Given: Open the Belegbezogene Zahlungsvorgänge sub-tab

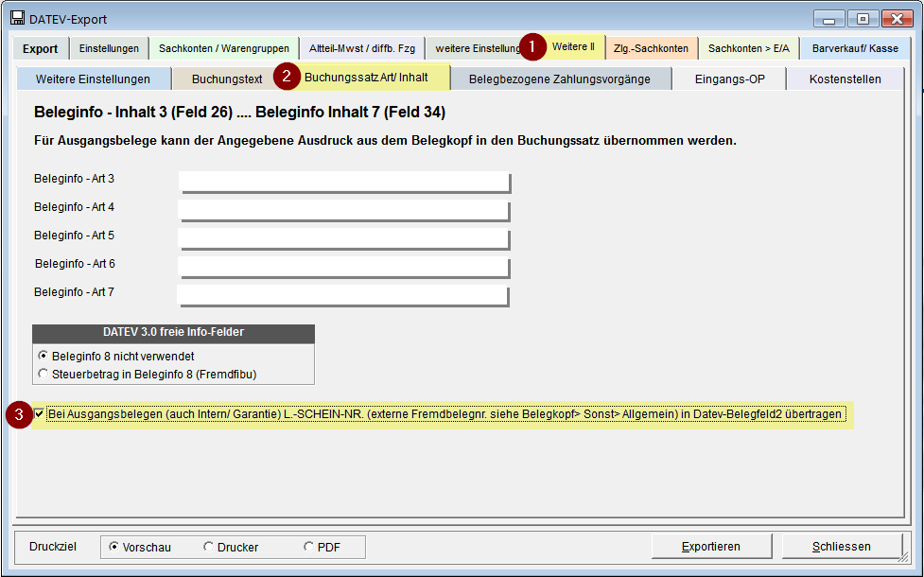Looking at the screenshot, I should point(560,79).
